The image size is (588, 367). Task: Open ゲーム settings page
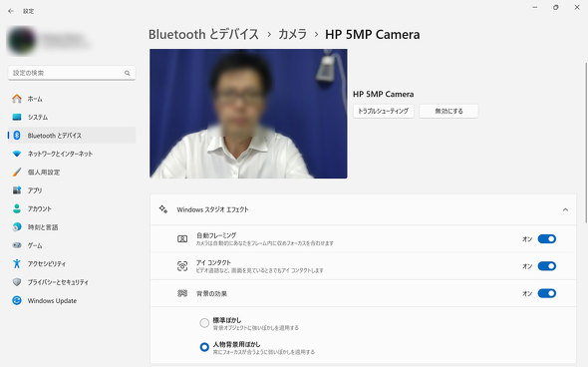click(72, 245)
